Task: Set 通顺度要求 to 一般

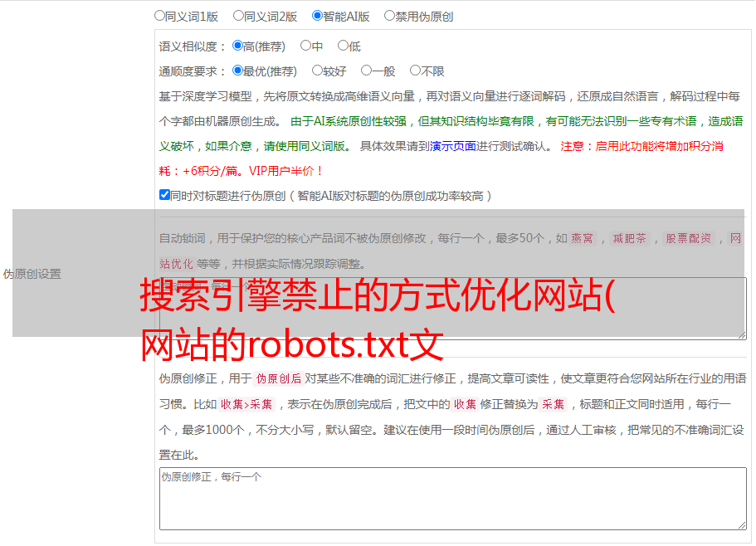Action: pyautogui.click(x=367, y=71)
